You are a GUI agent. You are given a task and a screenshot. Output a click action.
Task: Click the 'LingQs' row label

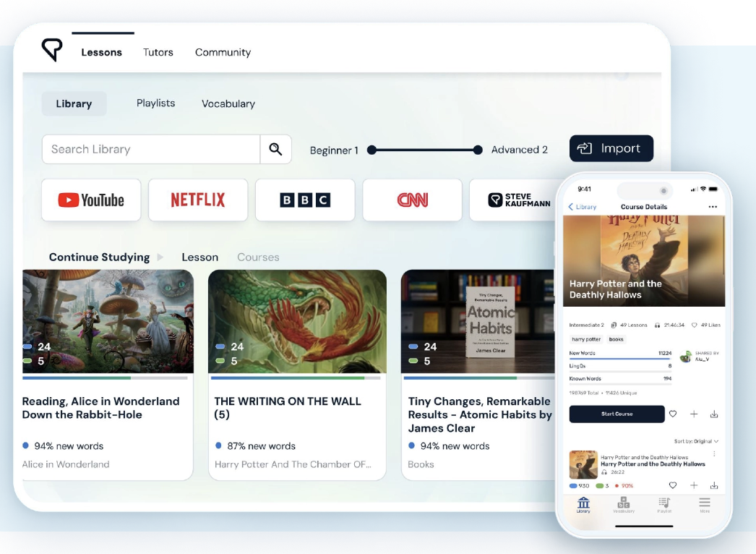click(x=577, y=366)
